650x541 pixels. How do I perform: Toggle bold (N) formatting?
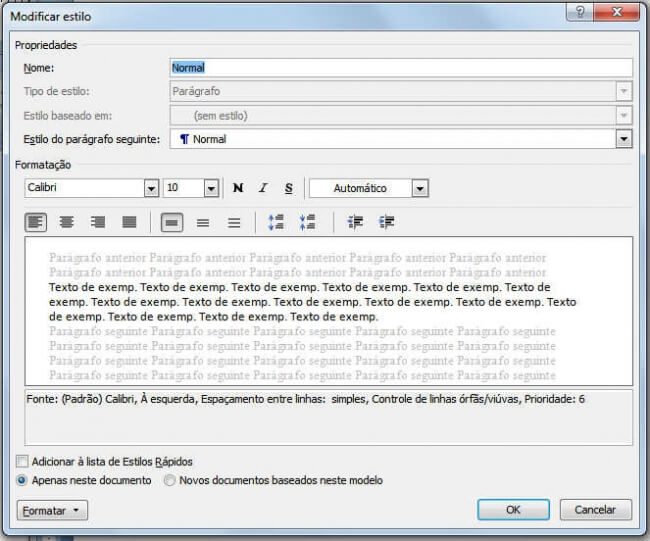tap(238, 188)
